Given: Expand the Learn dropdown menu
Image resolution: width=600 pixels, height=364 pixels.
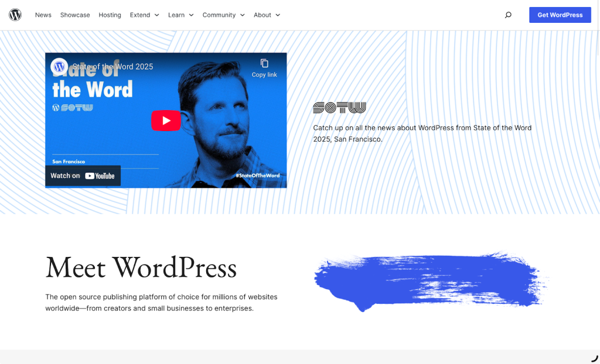Looking at the screenshot, I should coord(180,15).
